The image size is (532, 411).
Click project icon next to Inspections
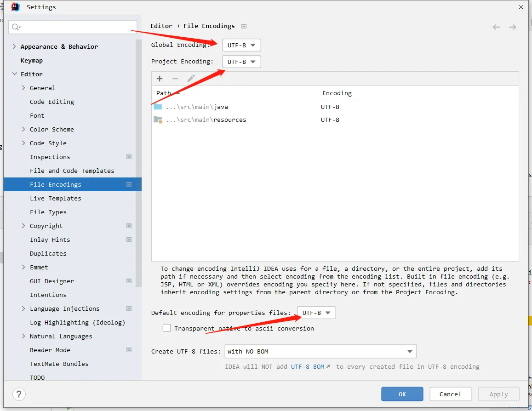[129, 157]
